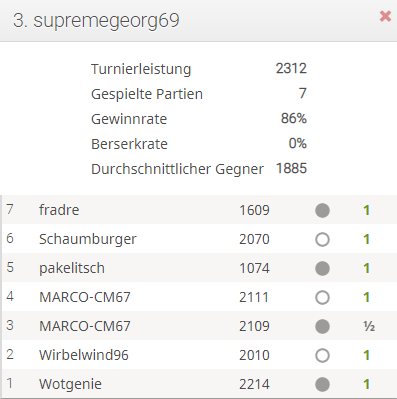The width and height of the screenshot is (397, 399).
Task: Click the black piece icon for pakelitsch game
Action: click(322, 268)
